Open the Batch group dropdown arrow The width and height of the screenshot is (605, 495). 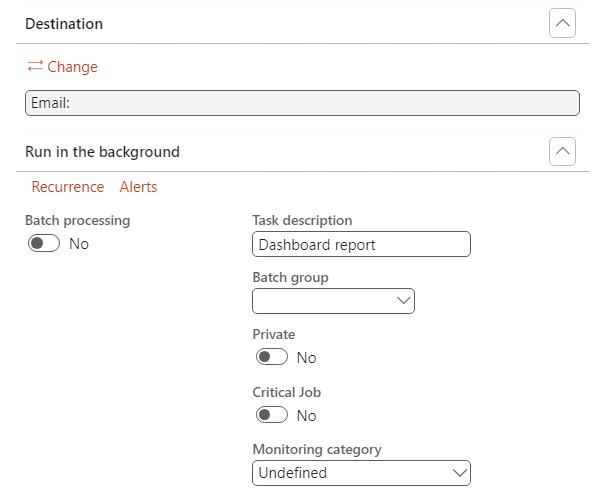404,300
